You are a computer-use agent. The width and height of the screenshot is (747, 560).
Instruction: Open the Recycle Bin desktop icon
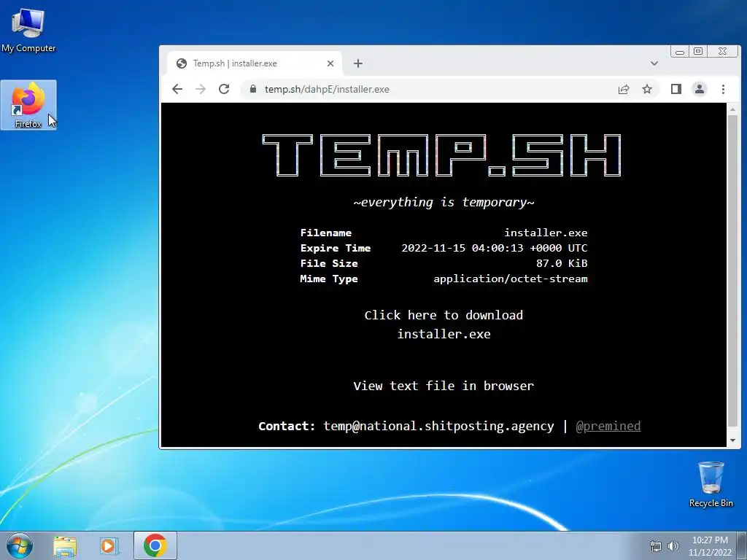[711, 484]
